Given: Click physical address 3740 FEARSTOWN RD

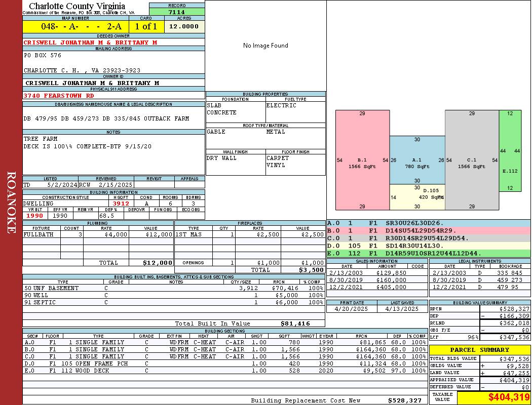Looking at the screenshot, I should [x=58, y=96].
